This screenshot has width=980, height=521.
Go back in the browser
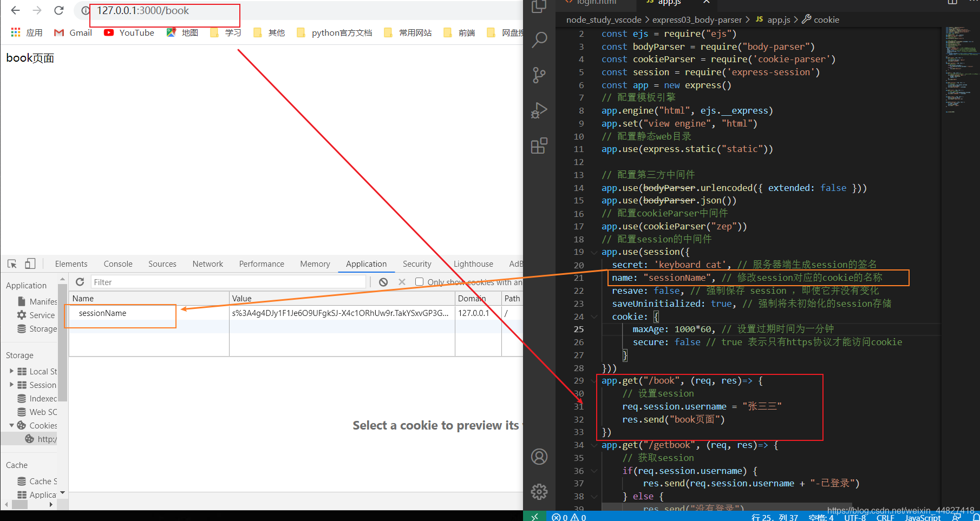tap(15, 10)
